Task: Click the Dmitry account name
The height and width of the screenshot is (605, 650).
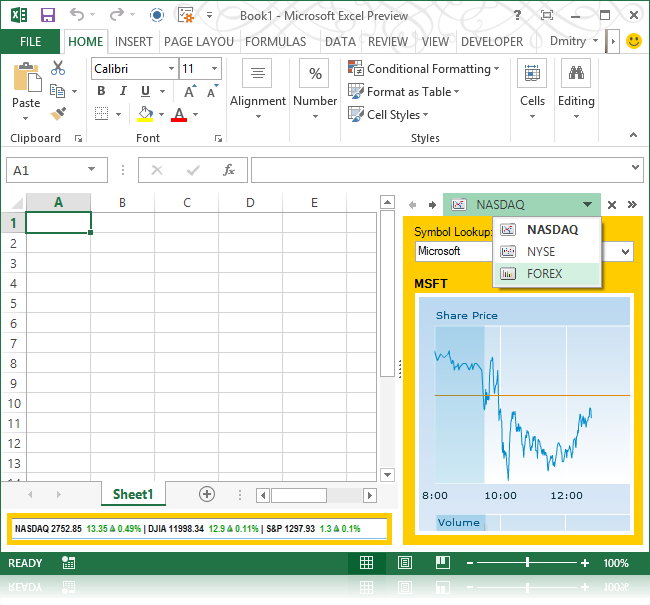Action: 568,41
